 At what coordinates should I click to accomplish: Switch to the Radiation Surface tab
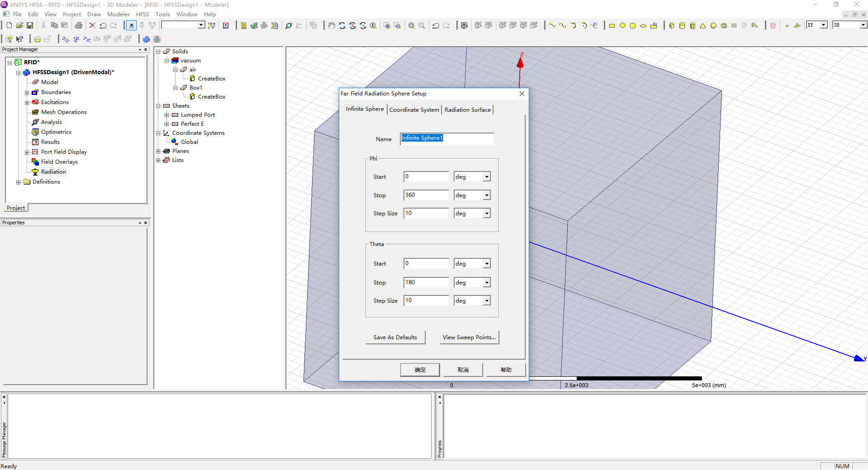tap(467, 110)
